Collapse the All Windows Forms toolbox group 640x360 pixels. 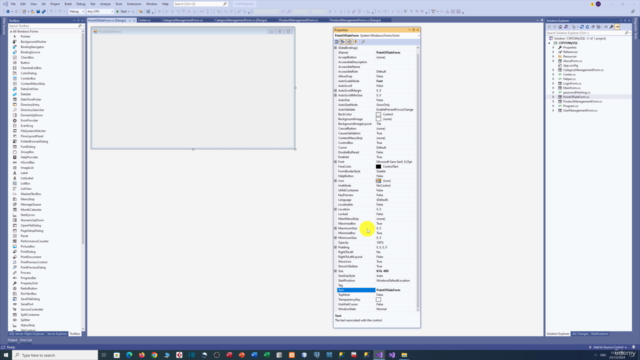tap(11, 31)
